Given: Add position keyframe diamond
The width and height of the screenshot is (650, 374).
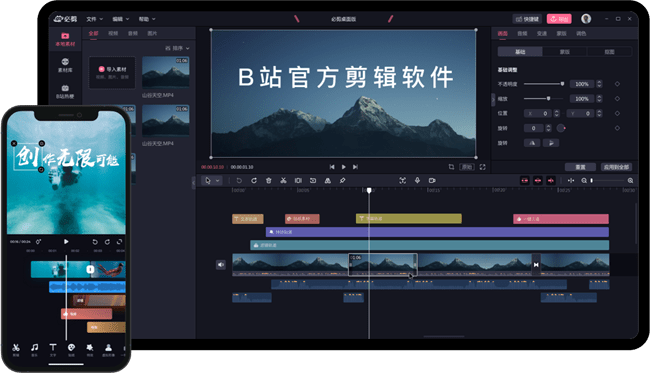Looking at the screenshot, I should pyautogui.click(x=617, y=113).
